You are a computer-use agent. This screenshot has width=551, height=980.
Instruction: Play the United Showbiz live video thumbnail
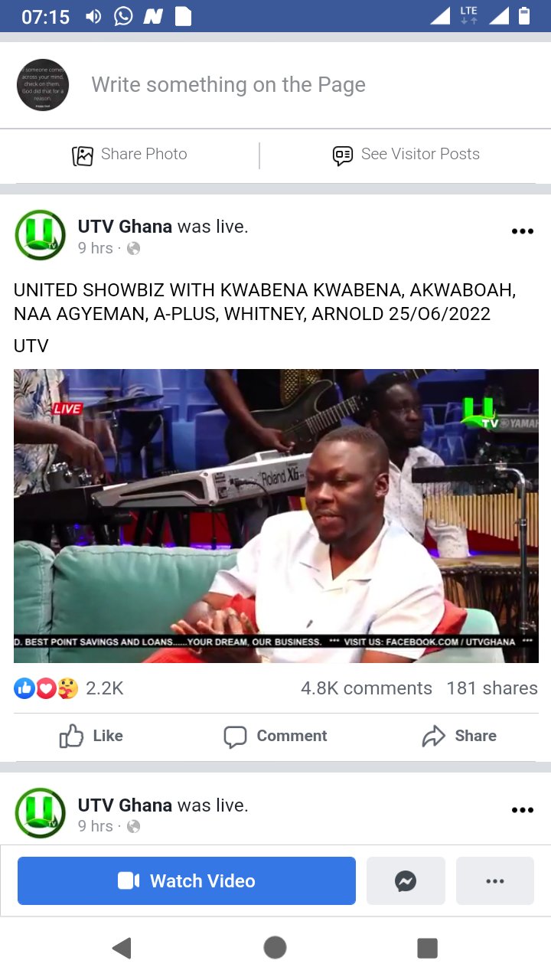(276, 516)
